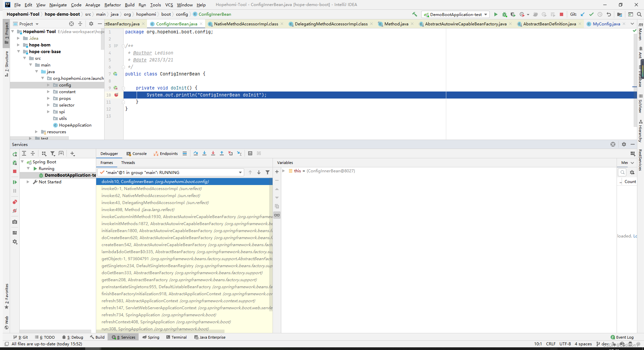Click Resume Program icon in Services sidebar
This screenshot has width=644, height=350.
(15, 182)
